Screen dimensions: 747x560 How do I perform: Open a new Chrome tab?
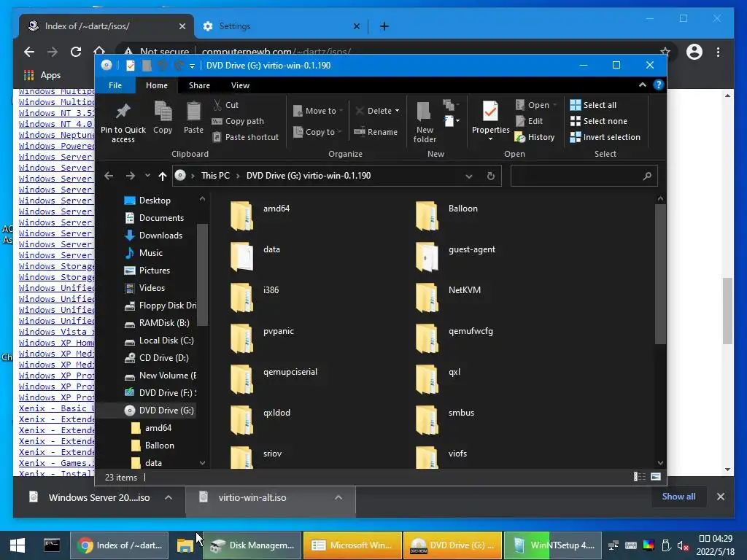pos(384,26)
